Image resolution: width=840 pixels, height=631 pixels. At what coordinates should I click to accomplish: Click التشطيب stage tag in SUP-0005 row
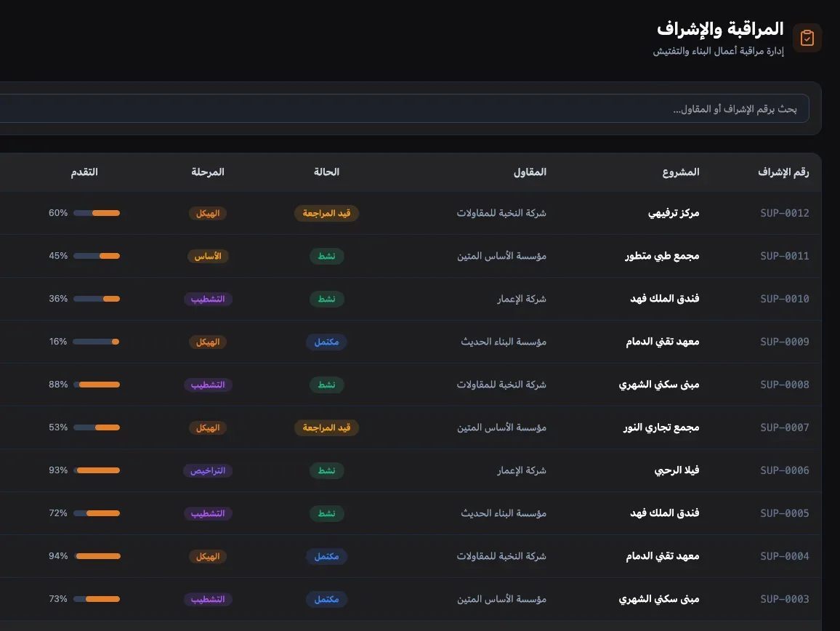(207, 513)
